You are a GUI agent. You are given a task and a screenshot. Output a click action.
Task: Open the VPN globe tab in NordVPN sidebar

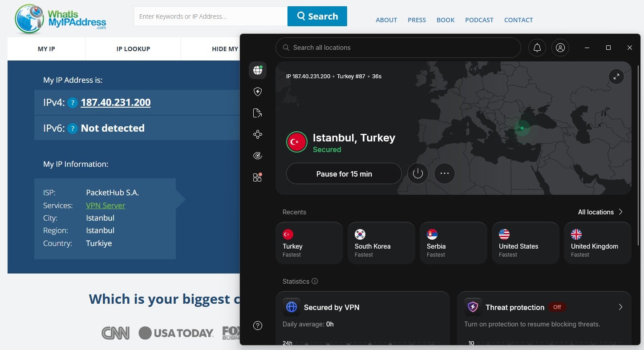click(258, 70)
